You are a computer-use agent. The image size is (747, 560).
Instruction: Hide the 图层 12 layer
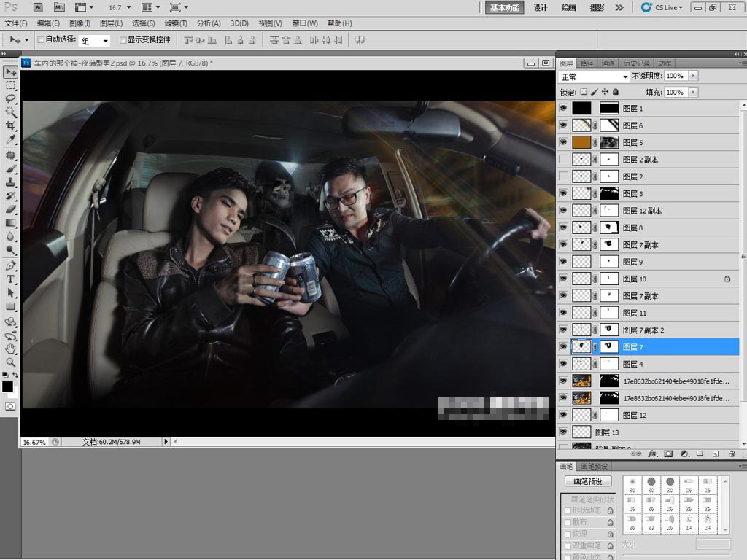[x=563, y=415]
